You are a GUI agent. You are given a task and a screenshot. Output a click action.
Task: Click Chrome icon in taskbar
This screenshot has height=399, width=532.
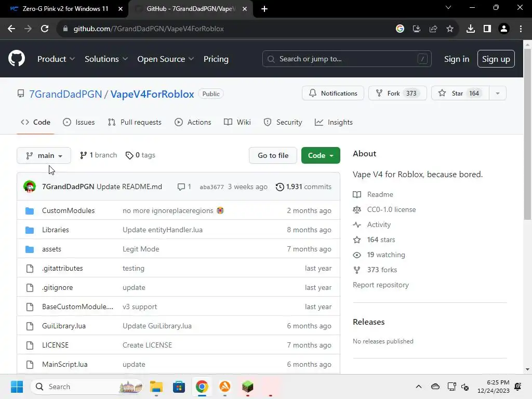tap(202, 387)
